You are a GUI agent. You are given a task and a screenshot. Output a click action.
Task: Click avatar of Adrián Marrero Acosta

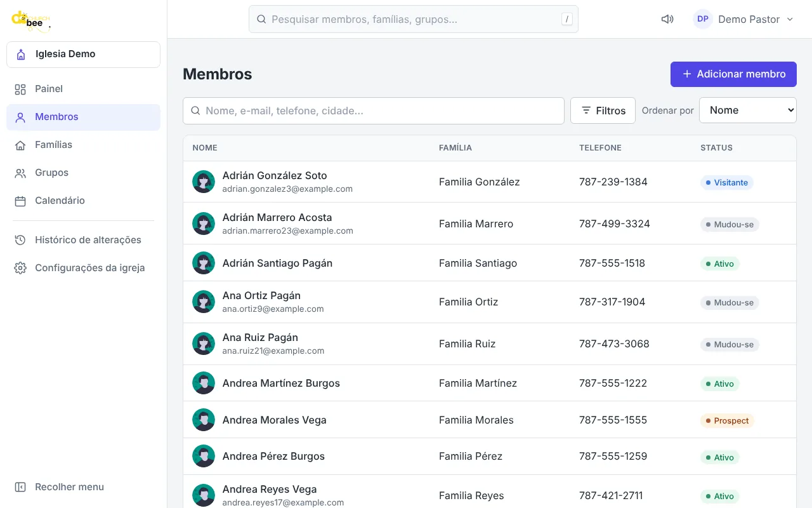pyautogui.click(x=204, y=224)
